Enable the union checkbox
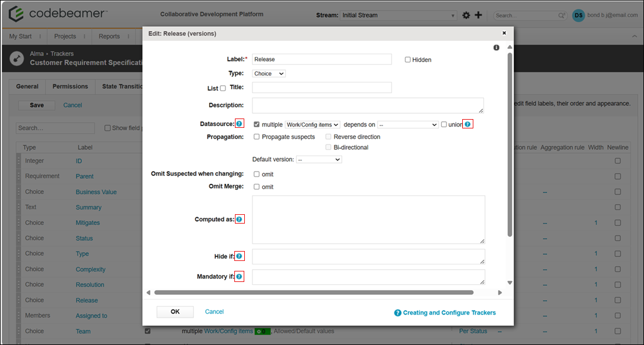 pos(444,124)
